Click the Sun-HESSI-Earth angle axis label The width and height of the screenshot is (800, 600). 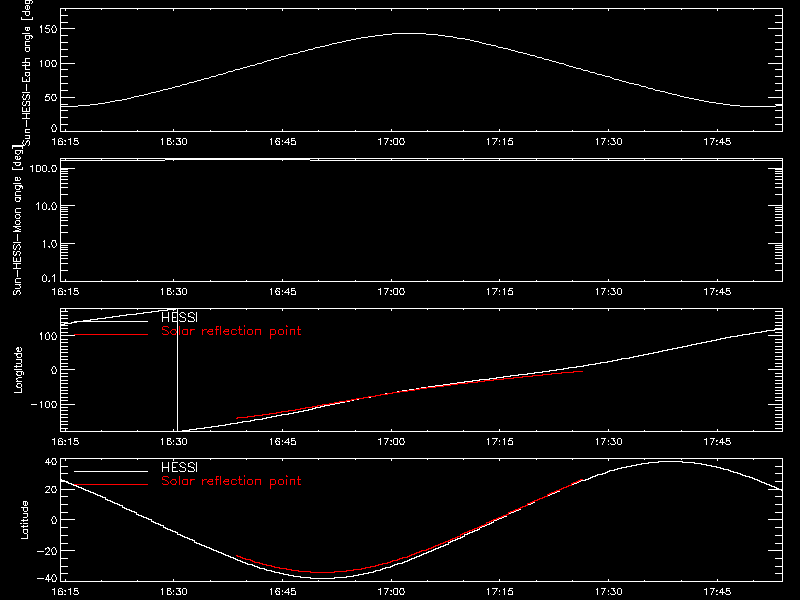click(x=27, y=71)
